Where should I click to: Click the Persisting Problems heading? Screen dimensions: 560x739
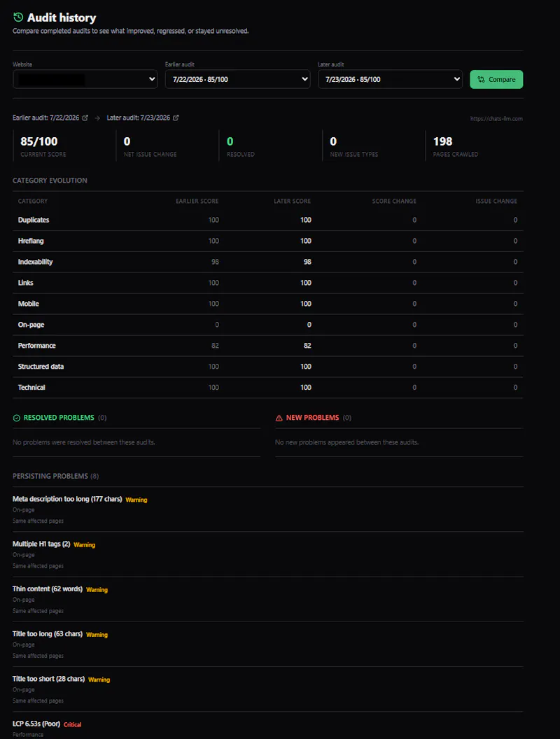(x=55, y=476)
